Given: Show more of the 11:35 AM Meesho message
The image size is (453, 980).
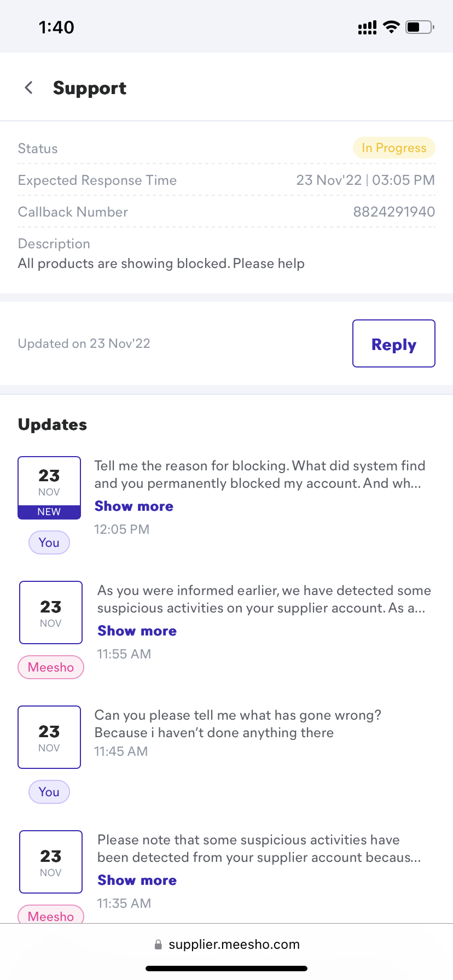Looking at the screenshot, I should [137, 880].
